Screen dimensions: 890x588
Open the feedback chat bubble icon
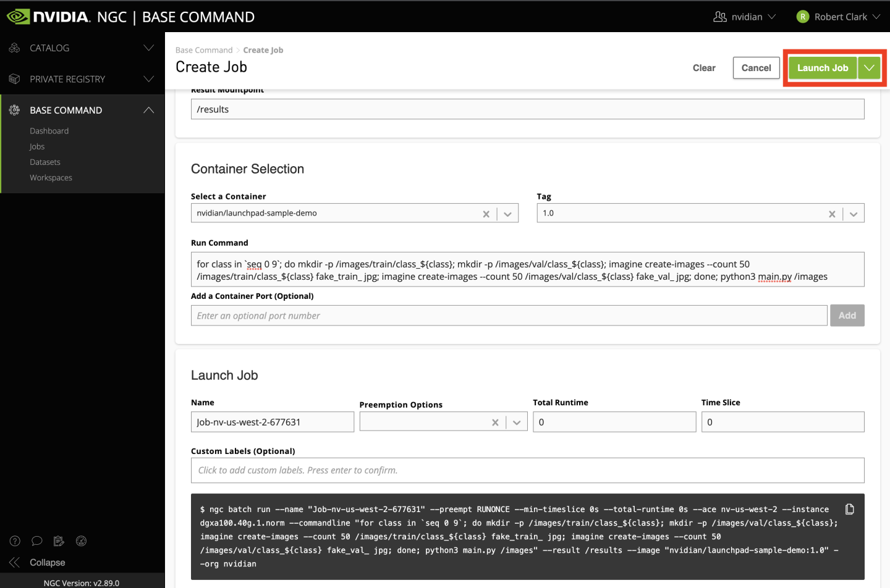(37, 541)
